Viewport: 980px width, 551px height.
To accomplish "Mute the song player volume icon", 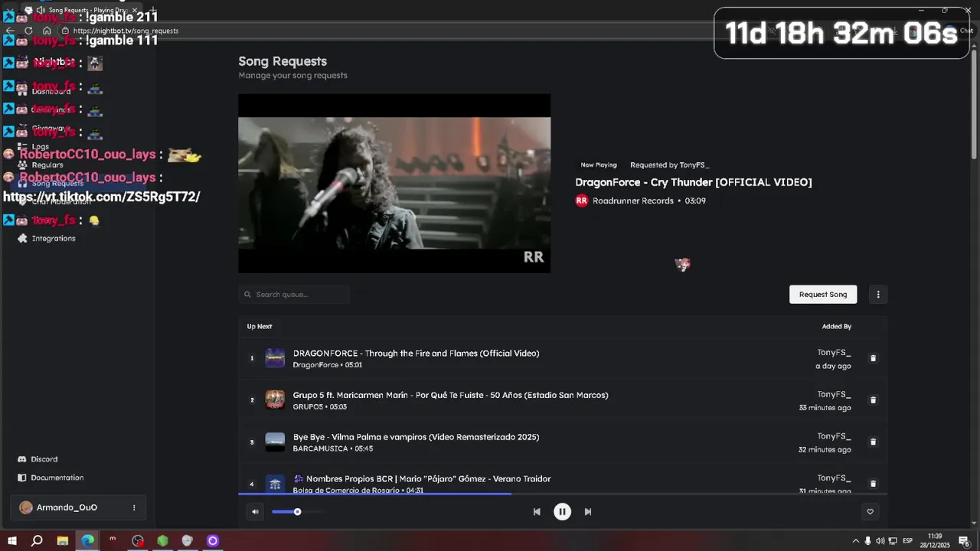I will 255,512.
